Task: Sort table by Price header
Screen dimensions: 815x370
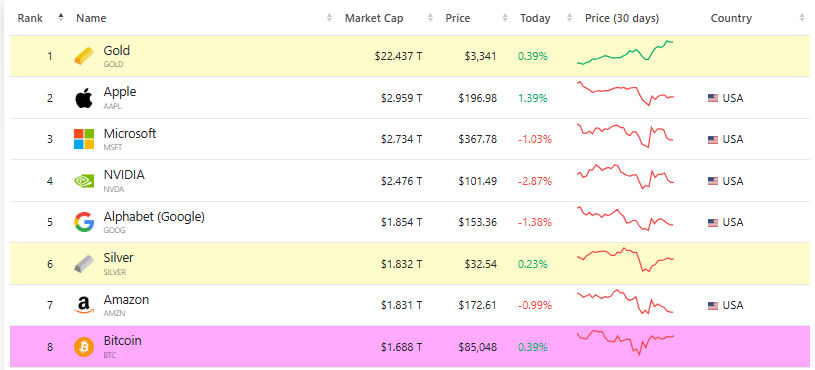Action: tap(457, 18)
